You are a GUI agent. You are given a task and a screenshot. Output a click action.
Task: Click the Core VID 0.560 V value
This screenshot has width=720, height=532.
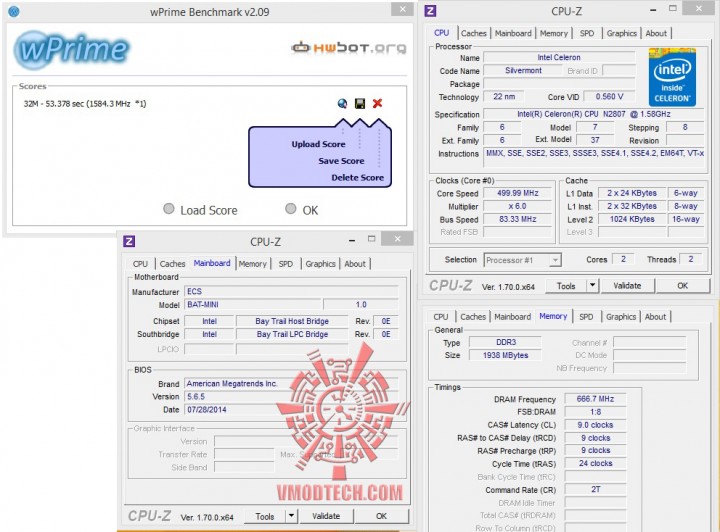[x=609, y=97]
